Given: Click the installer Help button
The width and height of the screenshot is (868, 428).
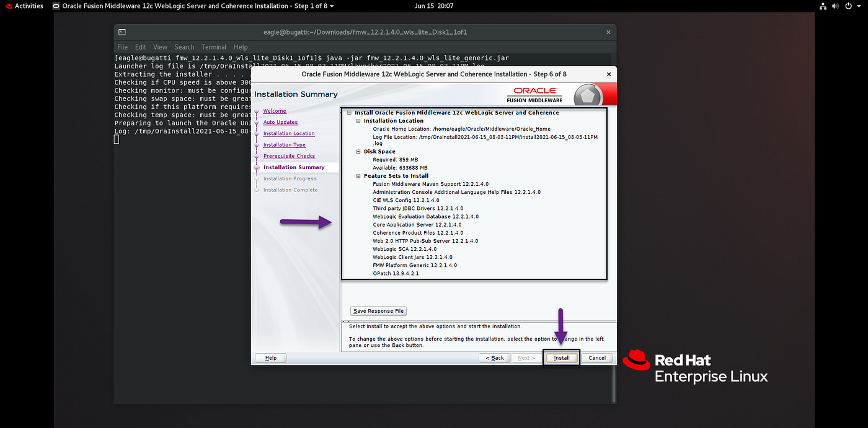Looking at the screenshot, I should pos(271,358).
